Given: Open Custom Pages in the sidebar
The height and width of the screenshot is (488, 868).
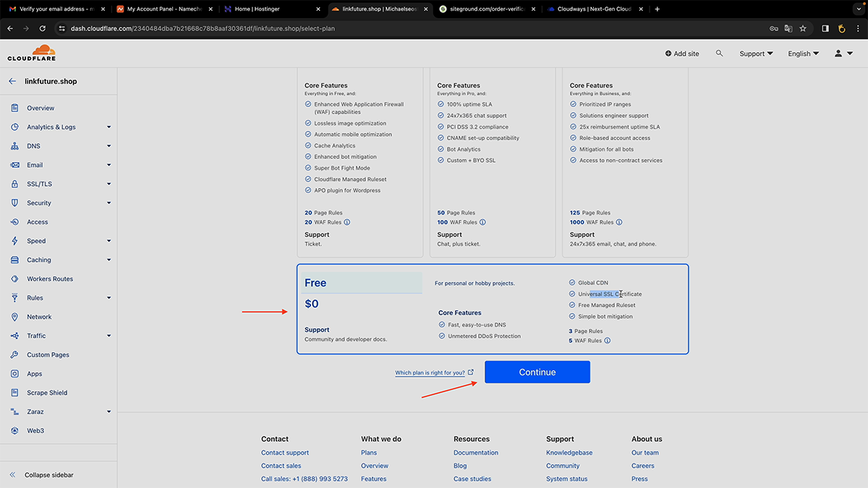Looking at the screenshot, I should pos(48,355).
